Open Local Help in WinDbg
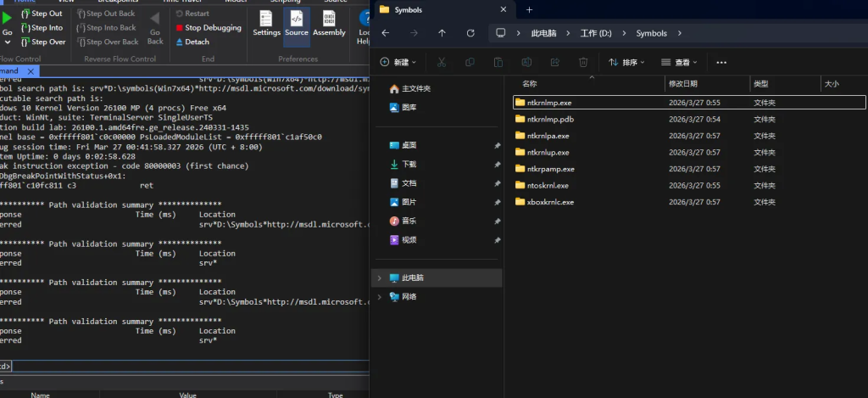This screenshot has height=398, width=868. (x=363, y=26)
